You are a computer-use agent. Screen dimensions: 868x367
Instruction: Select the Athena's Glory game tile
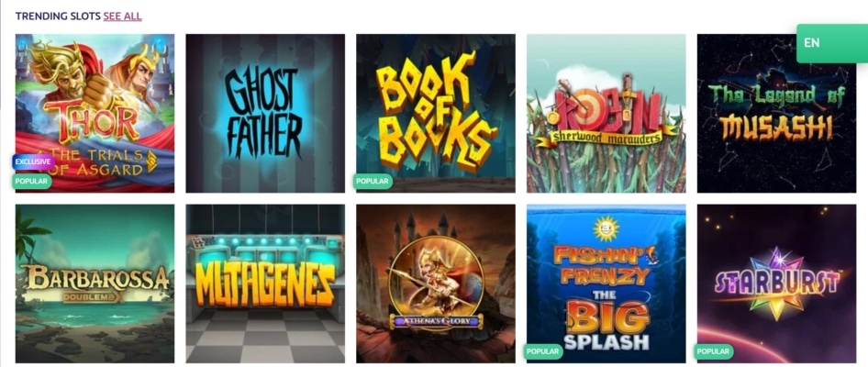436,284
